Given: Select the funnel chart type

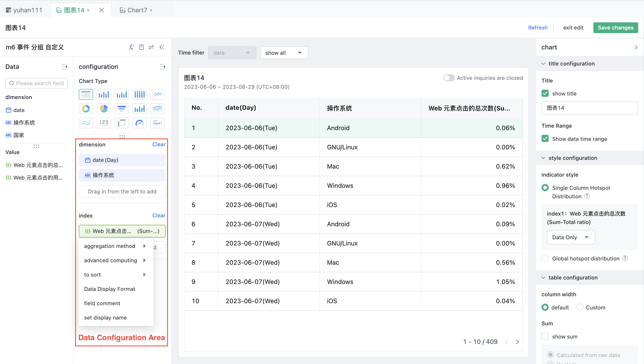Looking at the screenshot, I should [x=122, y=108].
